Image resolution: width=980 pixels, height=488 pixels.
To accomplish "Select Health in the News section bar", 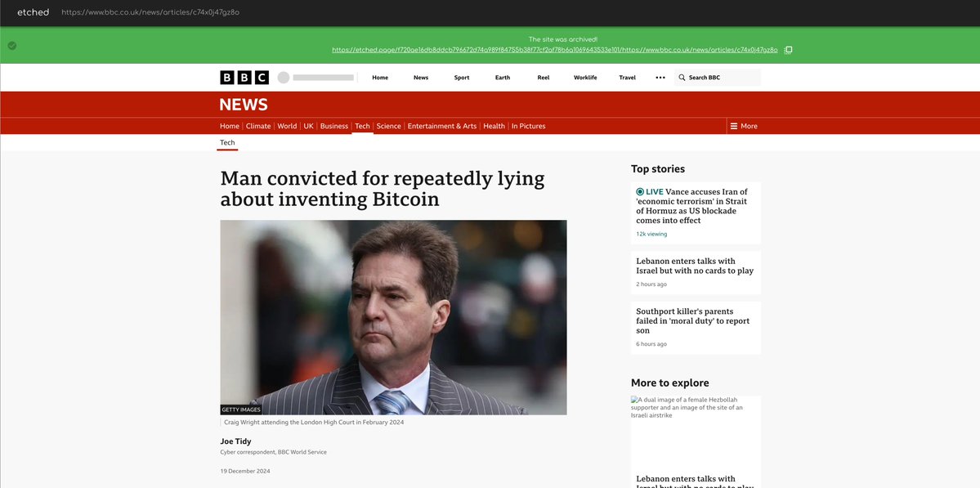I will pyautogui.click(x=494, y=126).
